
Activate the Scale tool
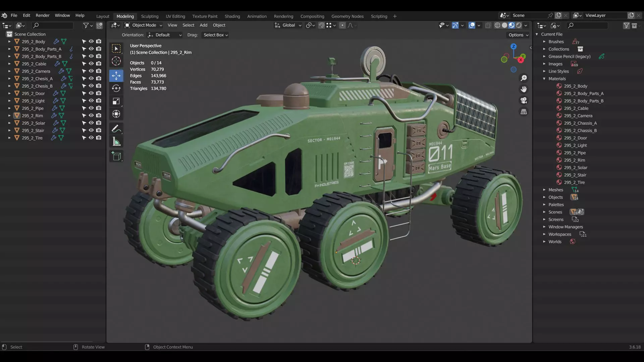tap(116, 101)
